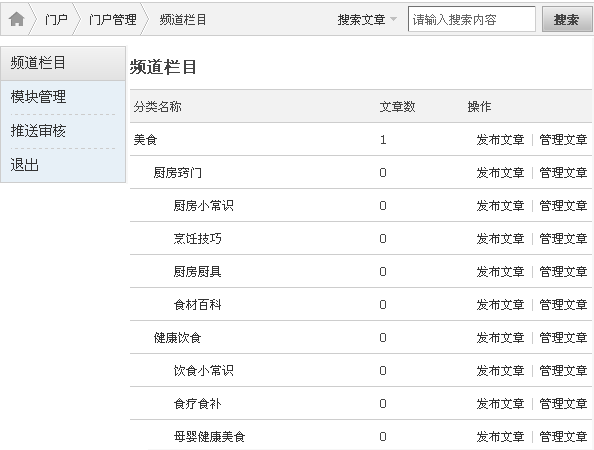Click 发布文章 for 食疗食补
The height and width of the screenshot is (450, 594).
coord(500,403)
